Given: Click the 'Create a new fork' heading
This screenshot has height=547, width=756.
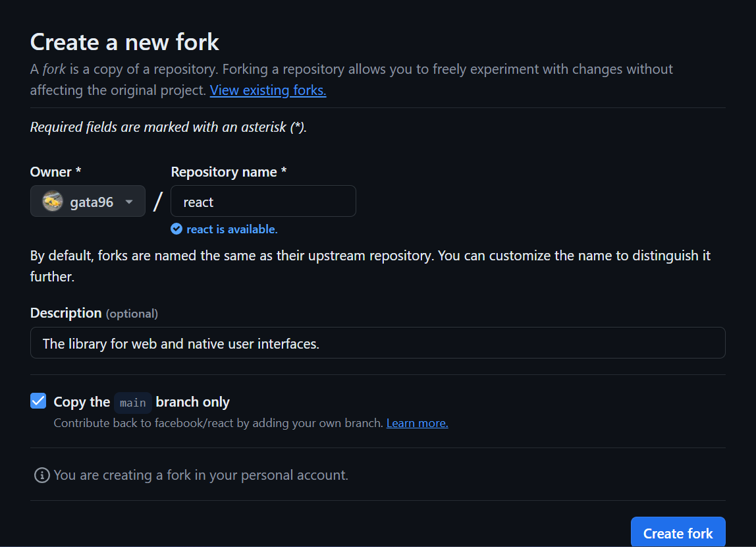Looking at the screenshot, I should click(x=124, y=42).
